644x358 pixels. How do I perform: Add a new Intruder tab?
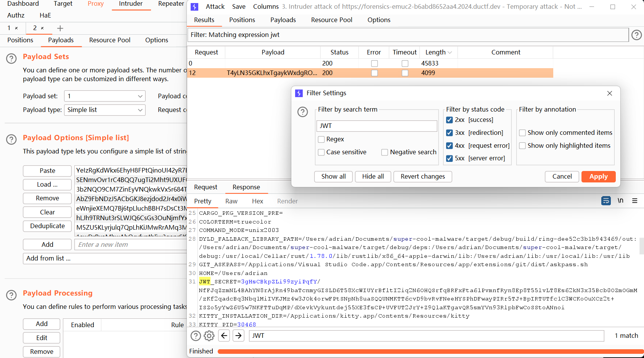[60, 28]
